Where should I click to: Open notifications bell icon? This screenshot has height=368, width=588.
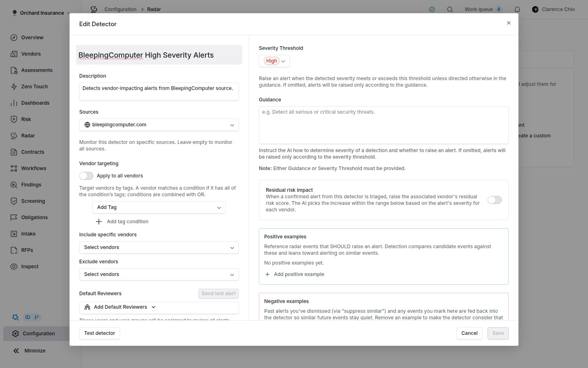click(517, 9)
